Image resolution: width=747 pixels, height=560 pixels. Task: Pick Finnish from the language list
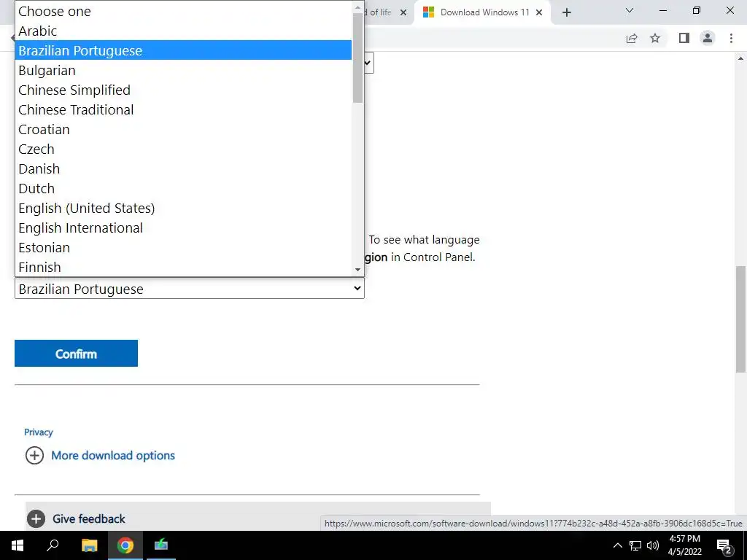pos(183,267)
